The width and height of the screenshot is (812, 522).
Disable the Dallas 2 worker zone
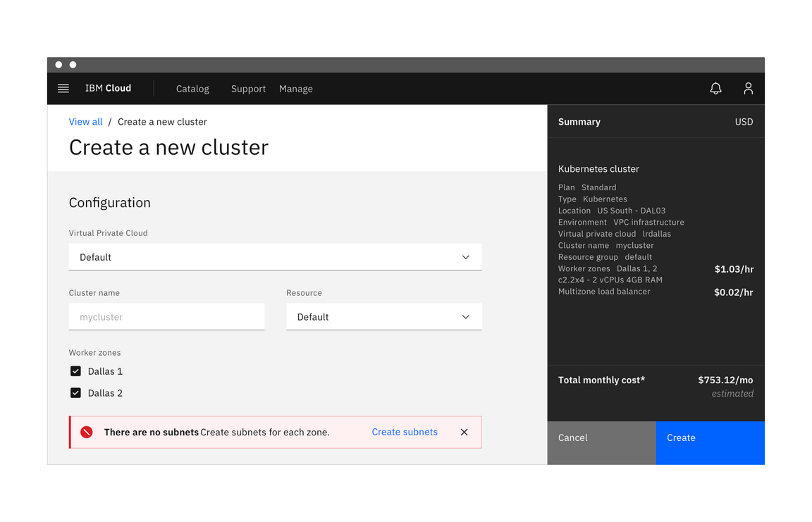point(75,392)
